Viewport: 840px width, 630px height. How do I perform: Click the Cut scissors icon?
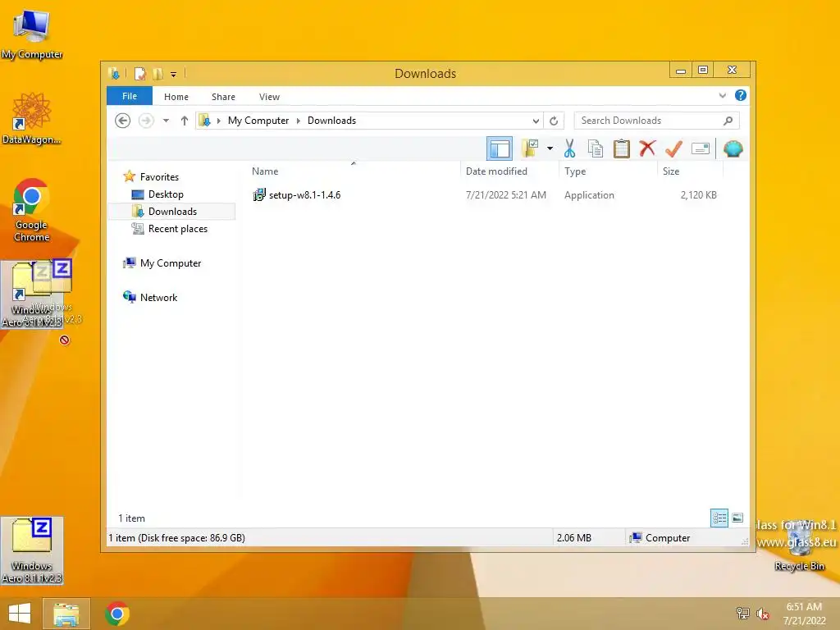tap(569, 148)
